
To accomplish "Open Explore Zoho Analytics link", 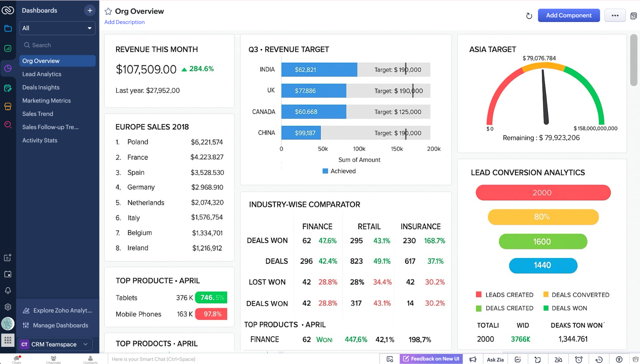I will tap(58, 311).
